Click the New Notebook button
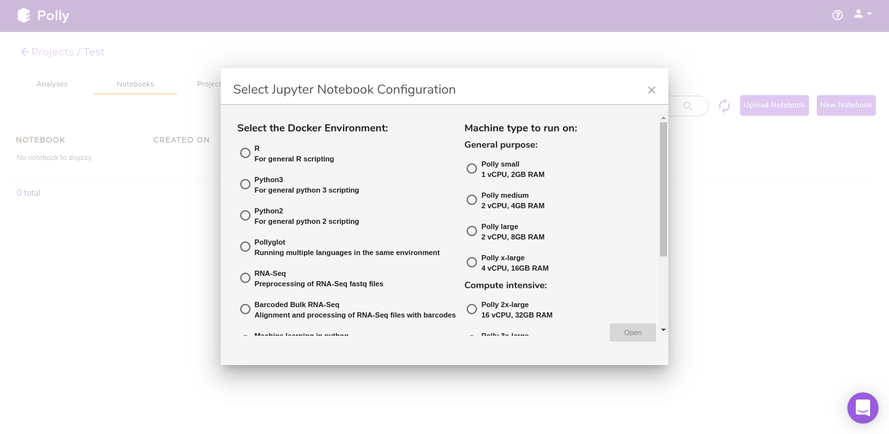The image size is (889, 434). point(846,106)
